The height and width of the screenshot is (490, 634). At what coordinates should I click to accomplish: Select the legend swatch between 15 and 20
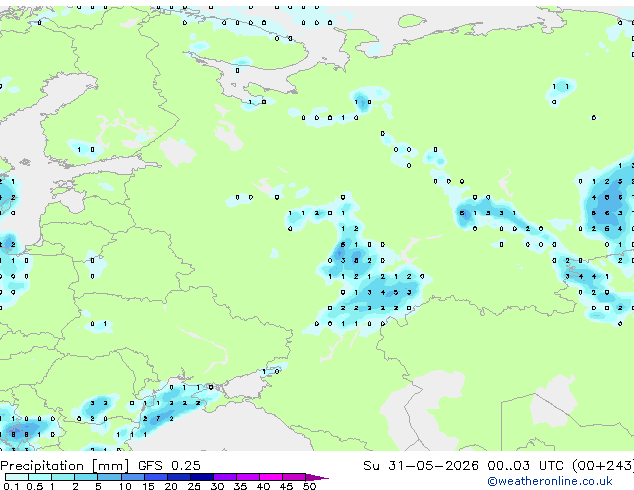point(156,477)
